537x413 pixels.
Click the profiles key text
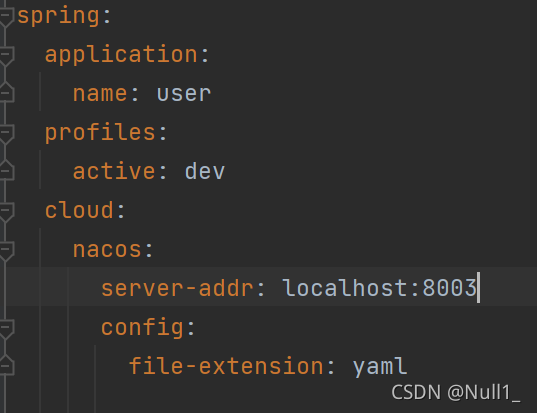(x=100, y=133)
